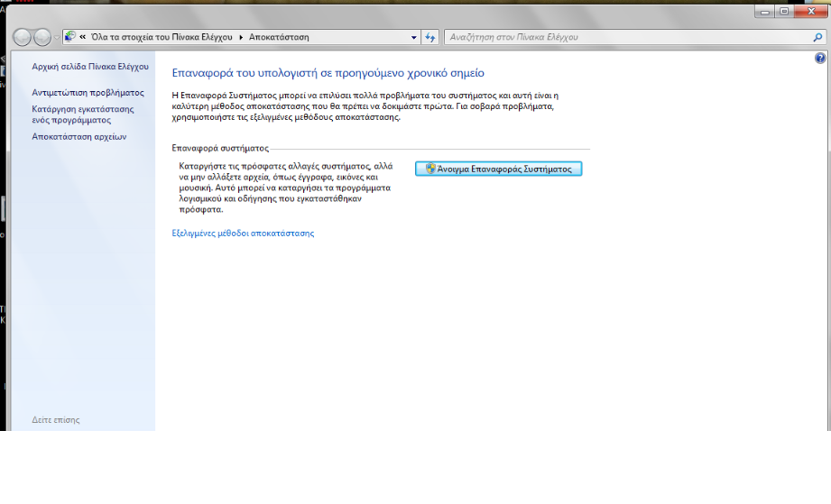This screenshot has width=831, height=504.
Task: Open the address bar history dropdown
Action: pyautogui.click(x=414, y=37)
